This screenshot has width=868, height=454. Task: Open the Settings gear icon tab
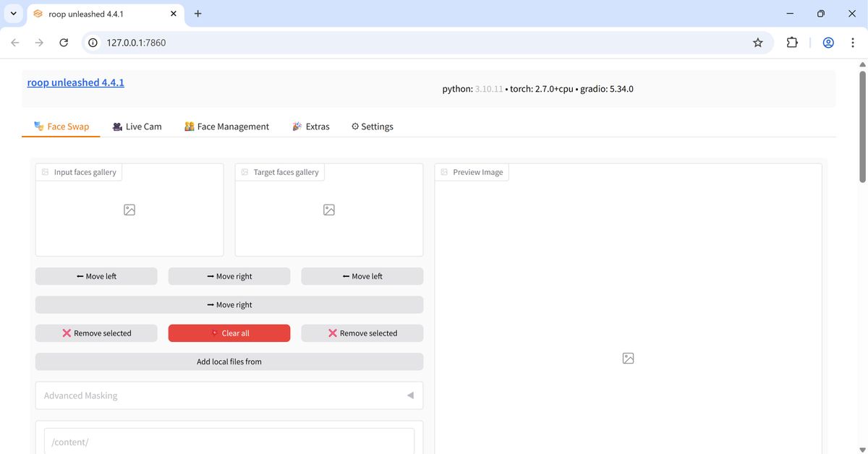[x=354, y=126]
